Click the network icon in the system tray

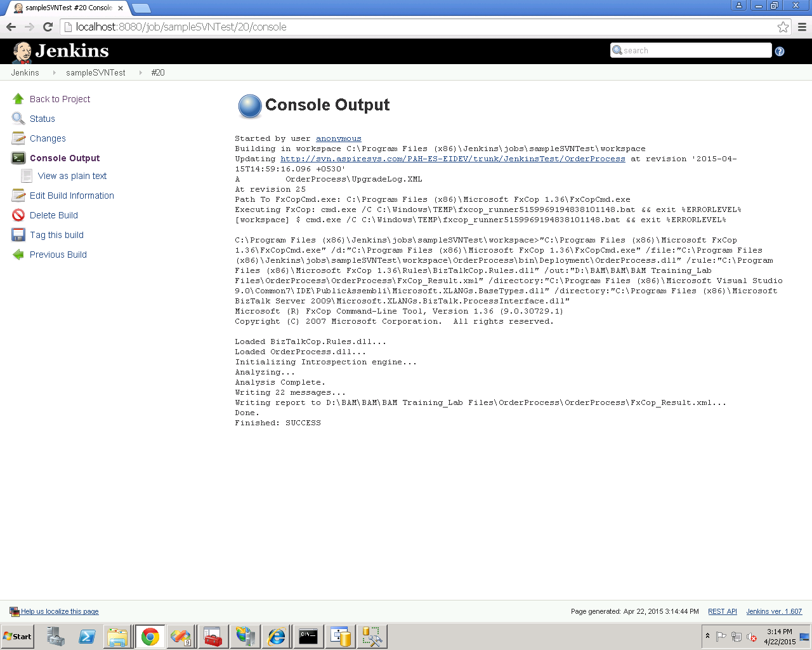737,637
